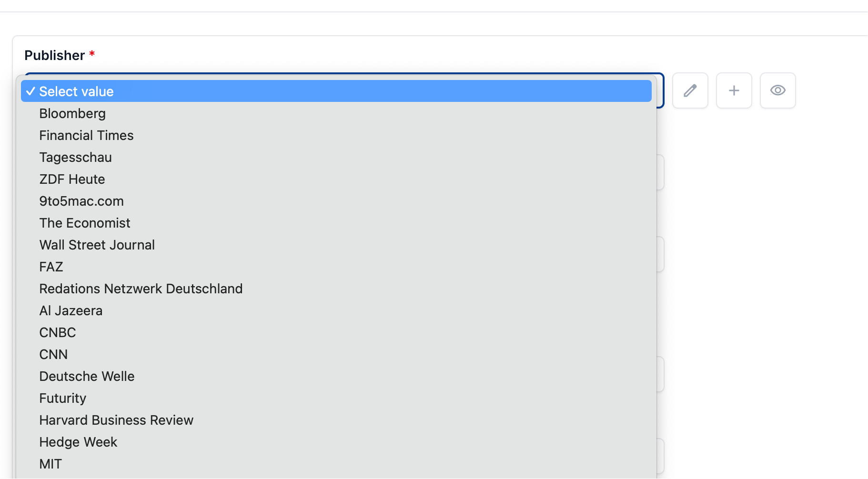868x479 pixels.
Task: Select ZDF Heute publisher
Action: [x=336, y=179]
